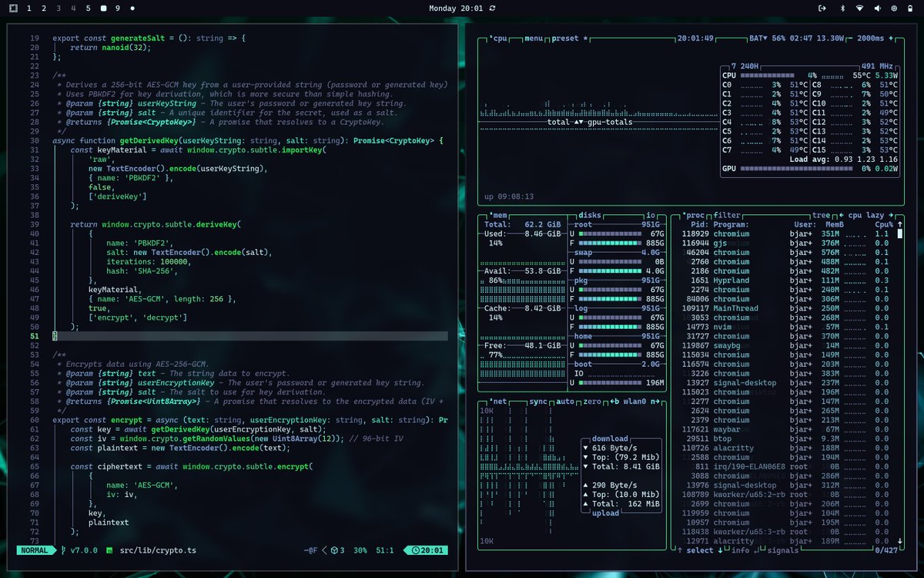
Task: Click the cube package icon in nvim statusline
Action: coord(335,550)
